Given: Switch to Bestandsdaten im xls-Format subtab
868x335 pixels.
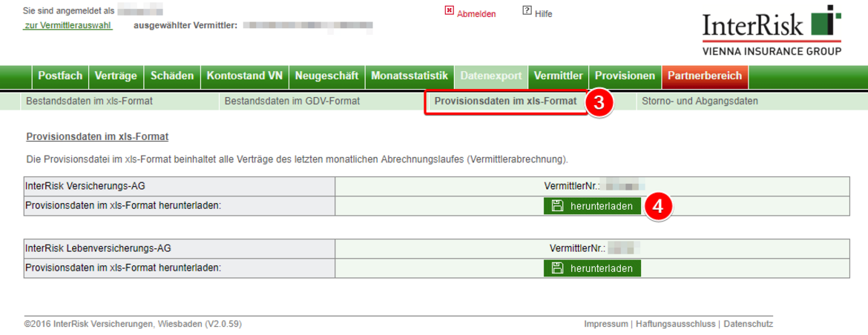Looking at the screenshot, I should click(89, 102).
